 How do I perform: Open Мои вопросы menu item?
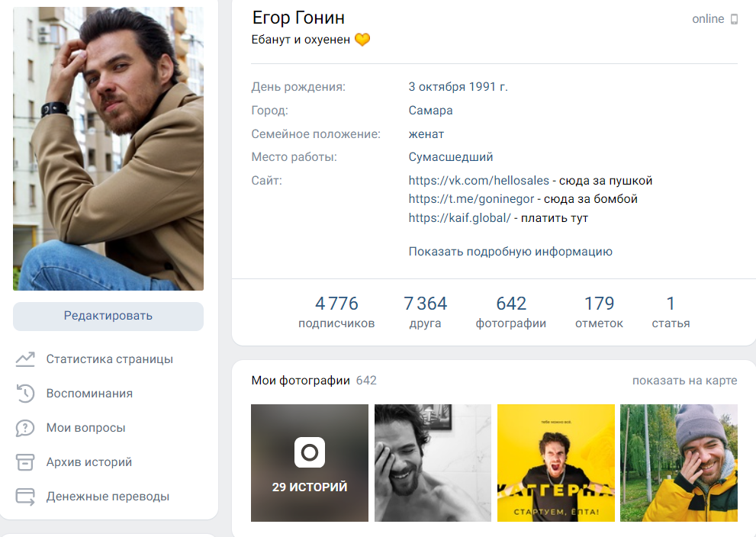[x=85, y=428]
